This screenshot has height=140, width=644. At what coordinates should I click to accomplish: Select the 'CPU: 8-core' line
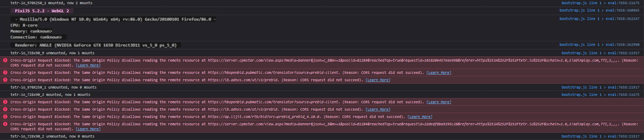click(24, 25)
